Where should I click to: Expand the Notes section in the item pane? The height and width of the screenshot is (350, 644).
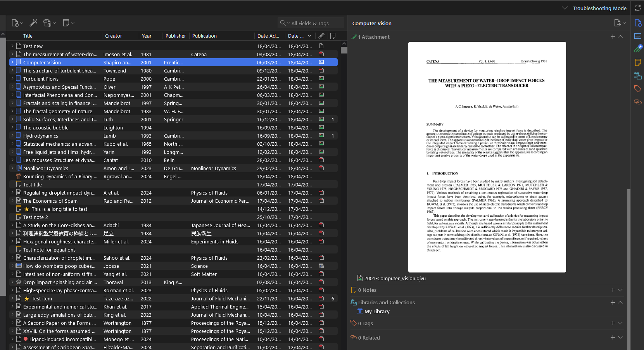[x=620, y=290]
